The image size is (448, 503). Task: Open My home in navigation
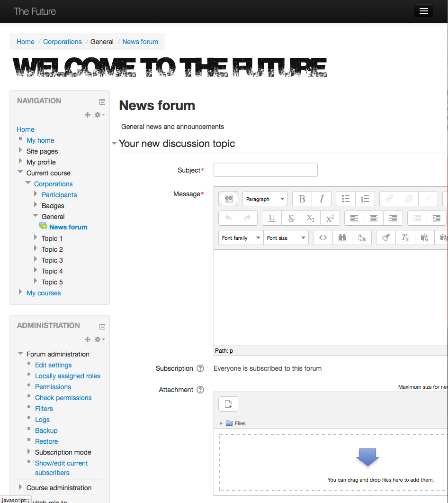tap(40, 140)
